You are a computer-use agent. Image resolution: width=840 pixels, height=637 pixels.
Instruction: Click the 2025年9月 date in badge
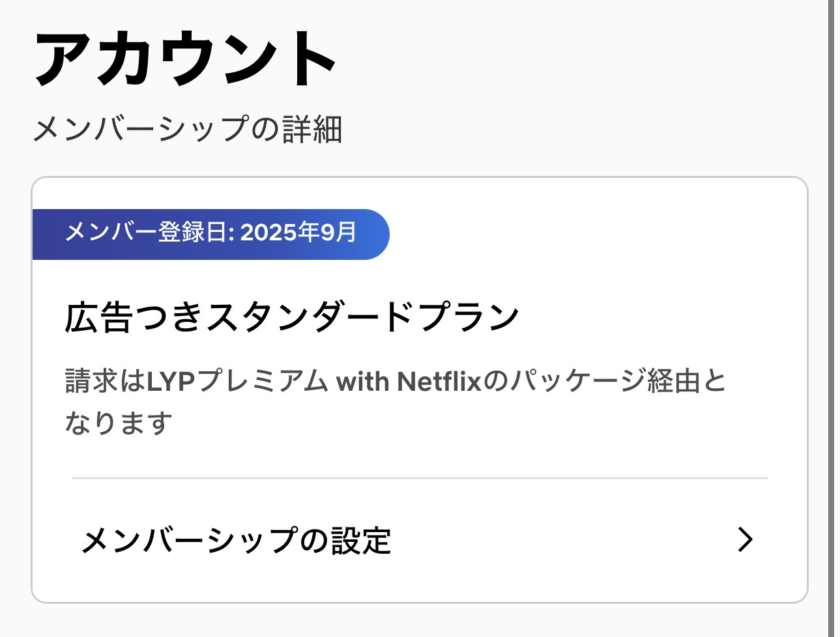(x=298, y=232)
